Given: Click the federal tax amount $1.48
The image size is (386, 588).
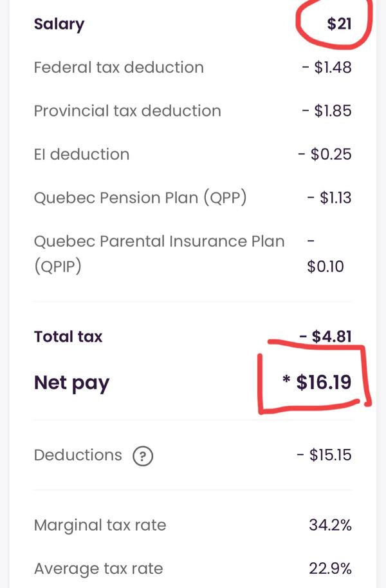Looking at the screenshot, I should coord(327,68).
